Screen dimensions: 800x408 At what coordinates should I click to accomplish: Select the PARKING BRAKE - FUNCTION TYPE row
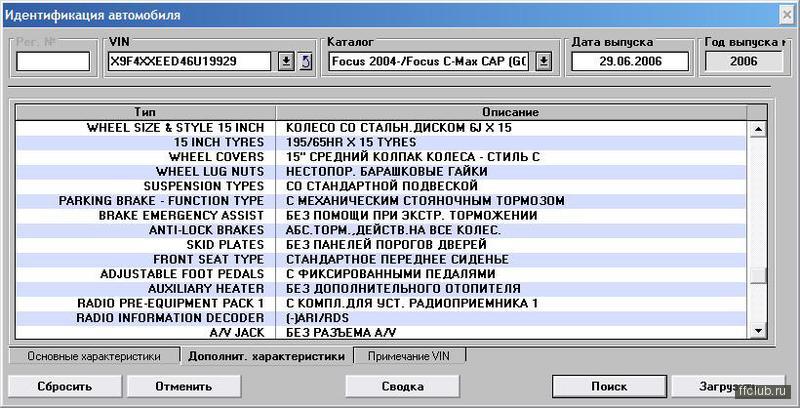click(x=381, y=201)
